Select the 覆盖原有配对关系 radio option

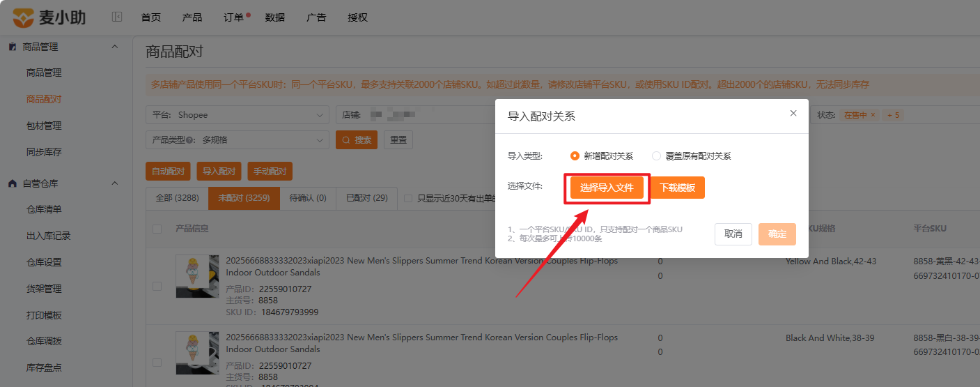tap(656, 156)
